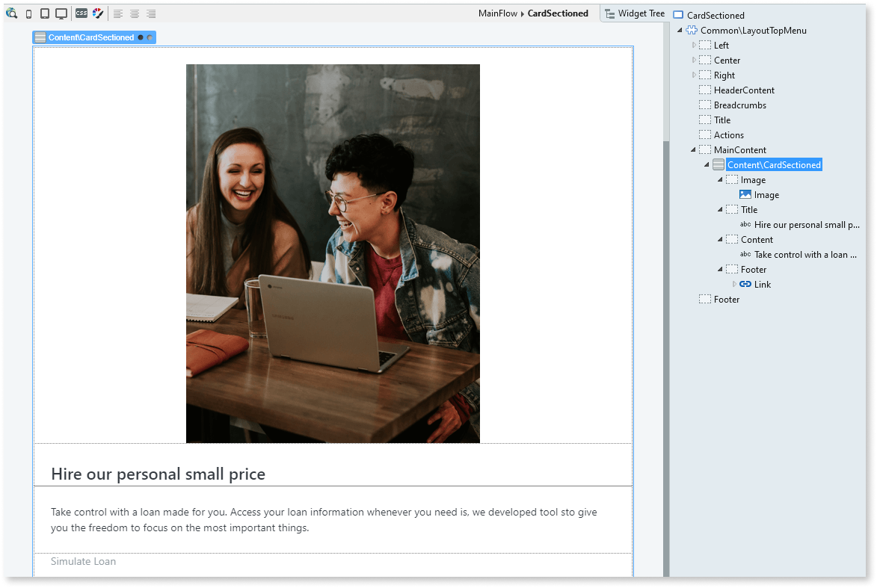Switch to phone device preview

pos(28,13)
